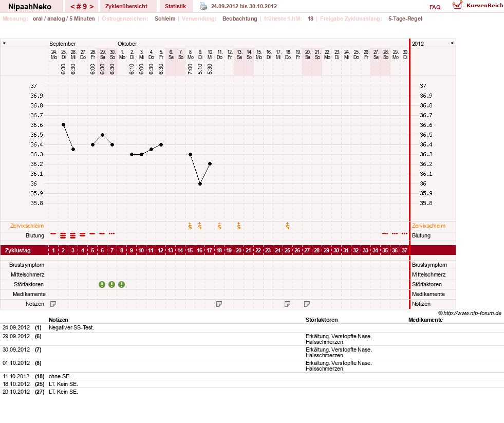The height and width of the screenshot is (423, 504).
Task: Click the left Blutung row label
Action: (35, 235)
